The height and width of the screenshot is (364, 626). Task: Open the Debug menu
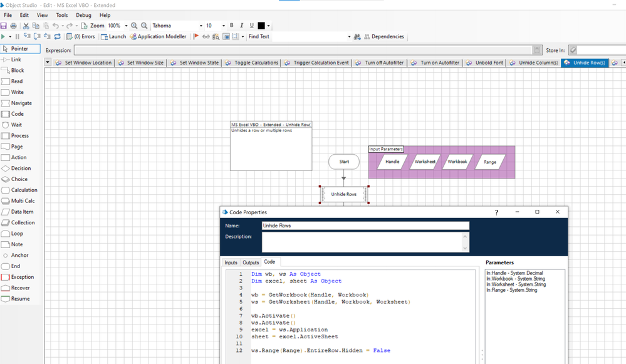[83, 15]
